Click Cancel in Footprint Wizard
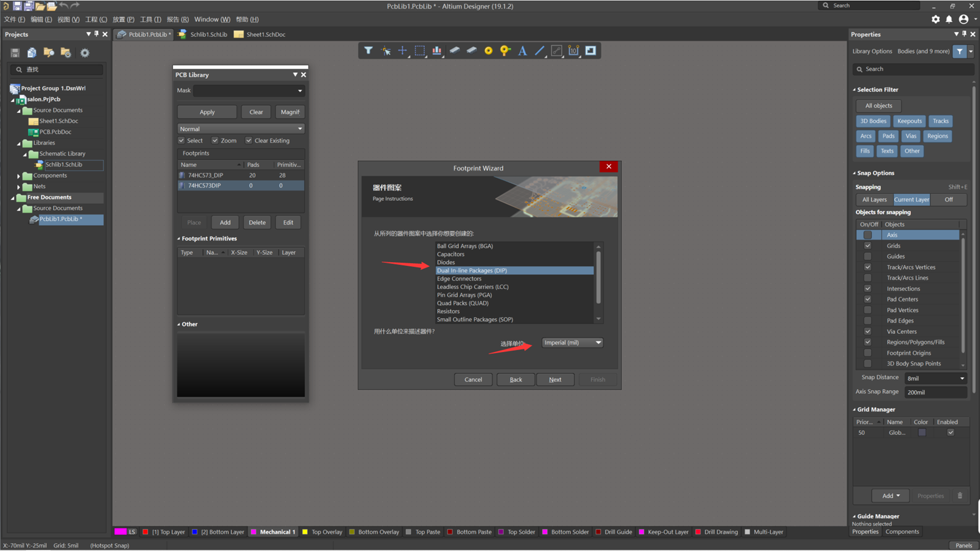Screen dimensions: 980x551 click(x=473, y=379)
